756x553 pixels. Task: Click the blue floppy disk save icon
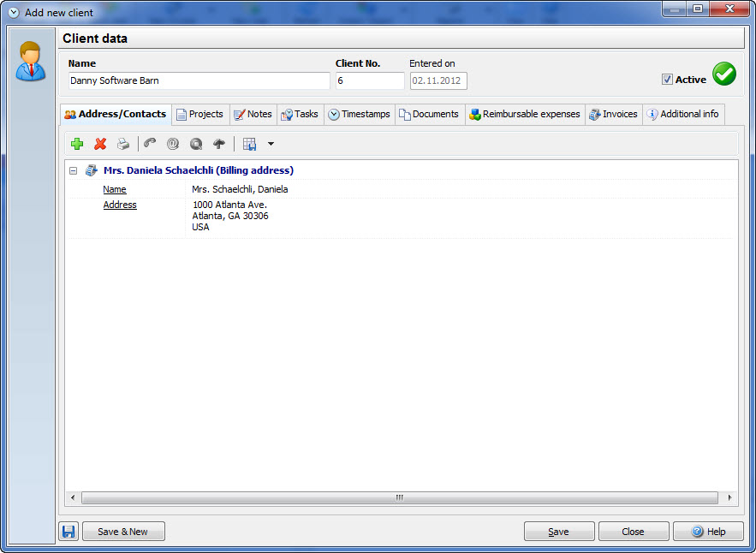click(x=68, y=532)
